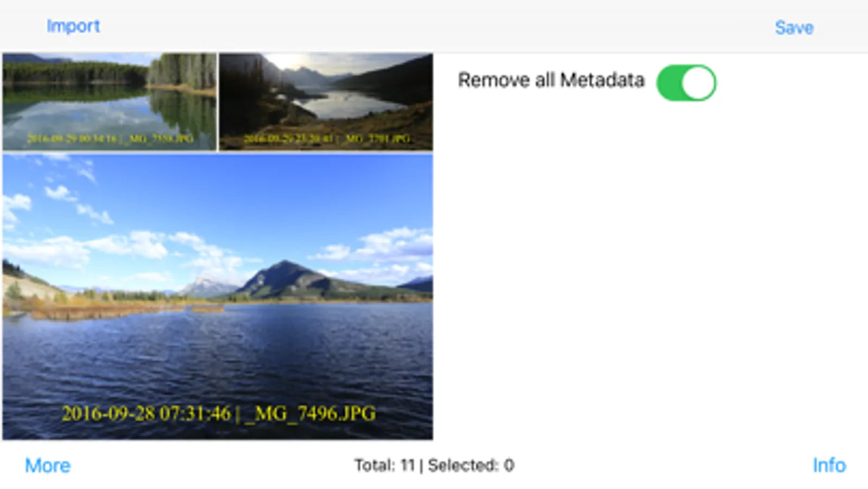Click the yellow caption on forest lake thumbnail
This screenshot has width=868, height=489.
[110, 139]
